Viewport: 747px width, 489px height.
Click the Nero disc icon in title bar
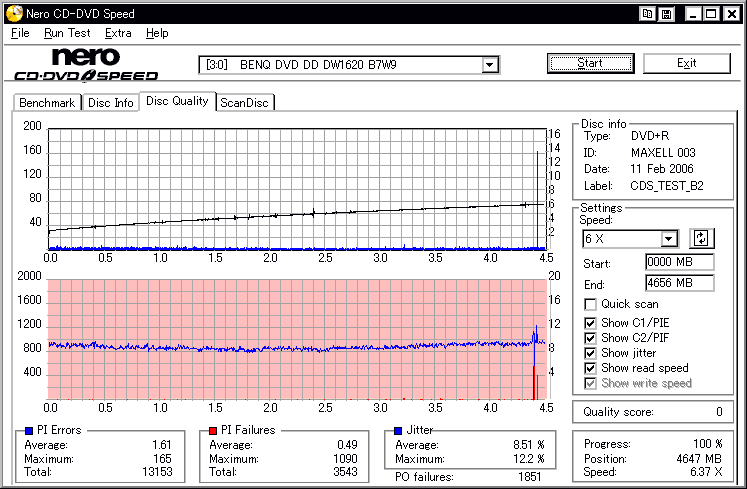pos(14,13)
